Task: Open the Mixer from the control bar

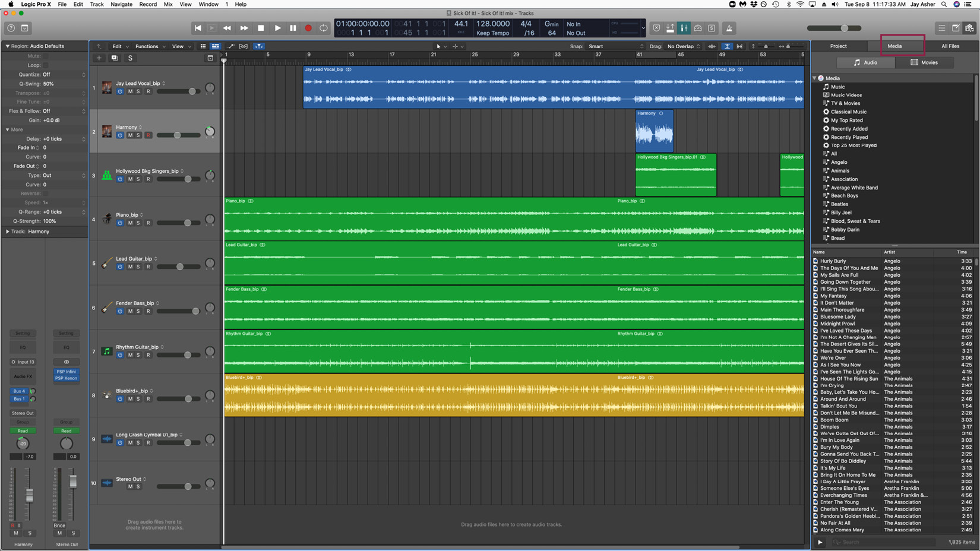Action: point(684,28)
